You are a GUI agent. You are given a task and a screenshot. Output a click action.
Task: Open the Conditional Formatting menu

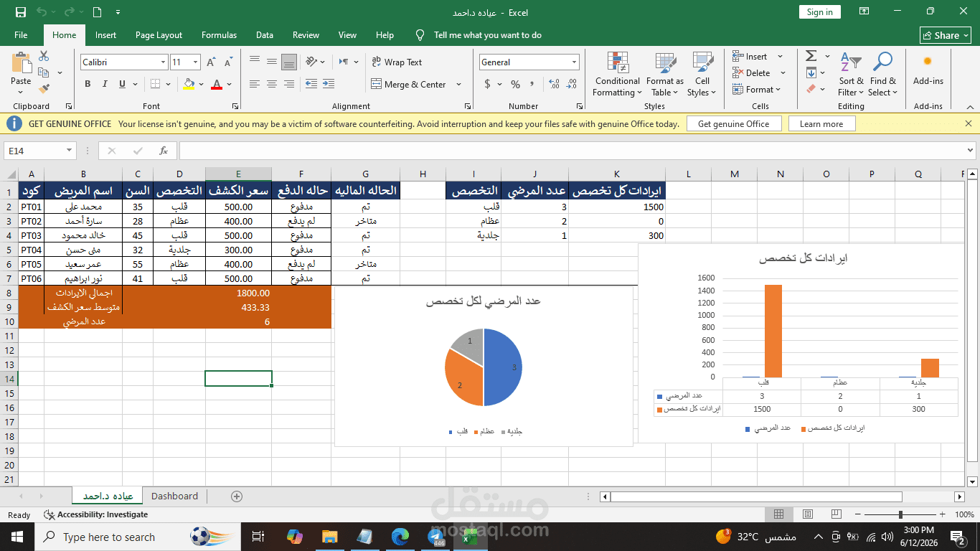tap(617, 75)
